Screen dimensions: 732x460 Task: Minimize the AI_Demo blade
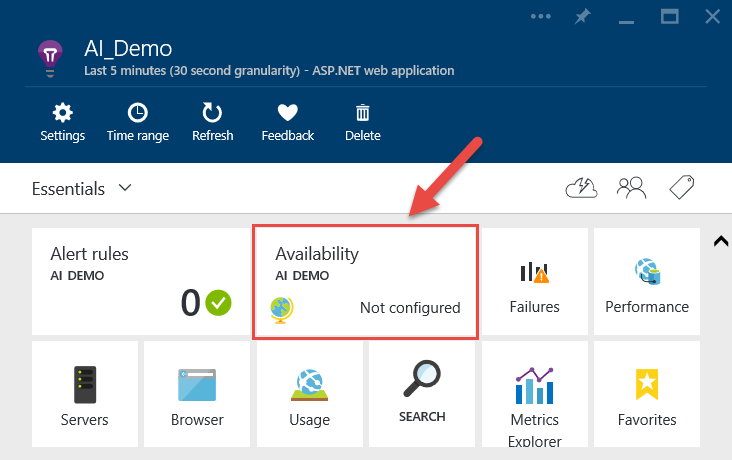coord(626,21)
